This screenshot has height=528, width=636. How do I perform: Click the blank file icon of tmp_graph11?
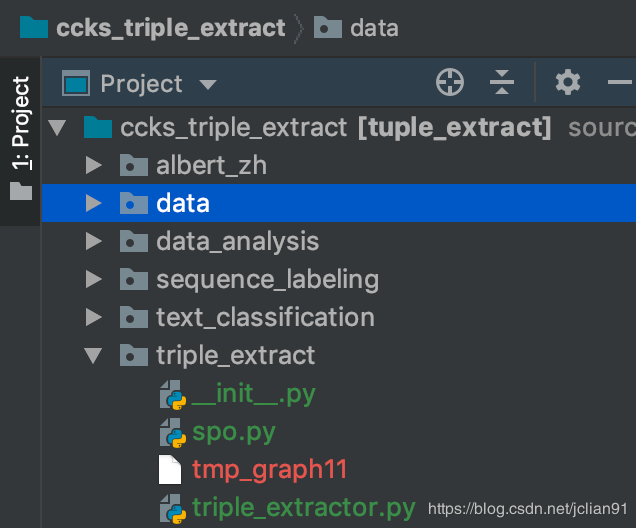[x=170, y=470]
